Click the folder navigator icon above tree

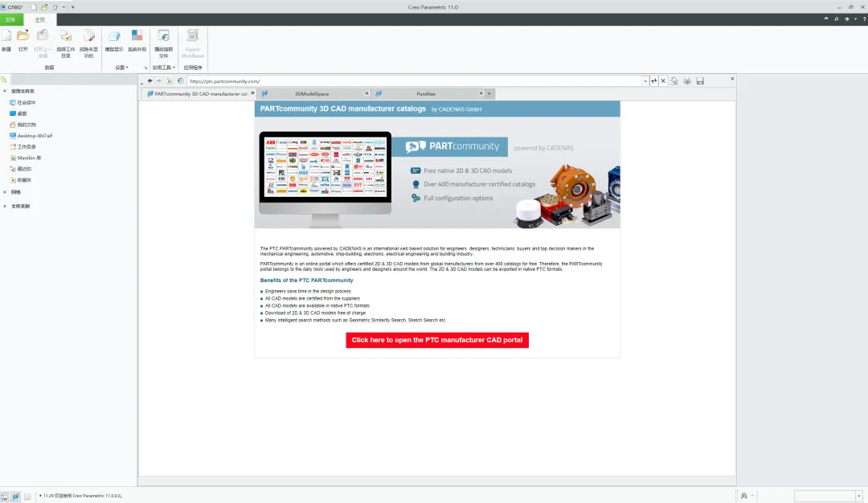coord(3,80)
